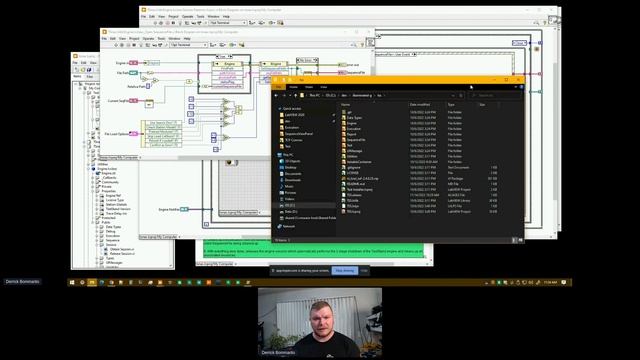Select the SequenceFile folder in the File Explorer list
Screen dimensions: 640x360
356,140
